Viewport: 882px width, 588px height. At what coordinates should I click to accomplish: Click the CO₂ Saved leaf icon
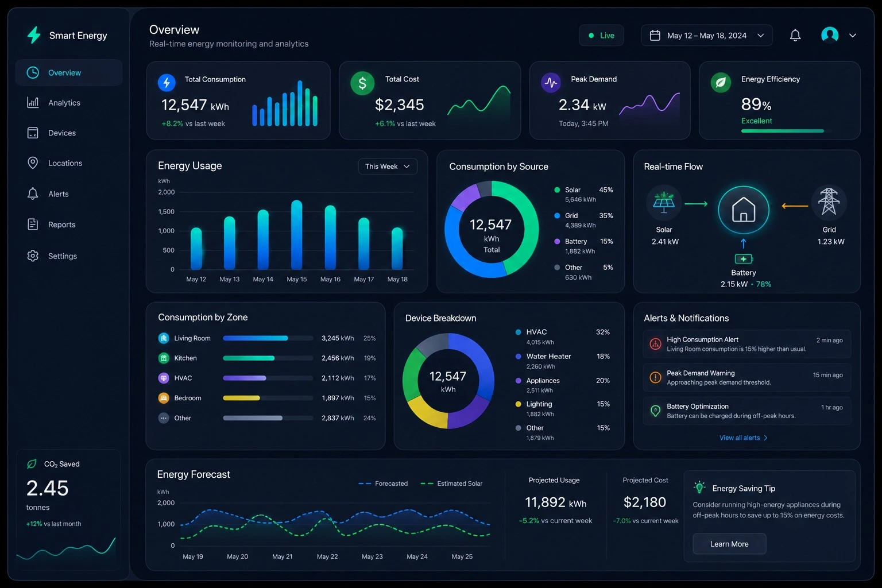click(x=32, y=464)
